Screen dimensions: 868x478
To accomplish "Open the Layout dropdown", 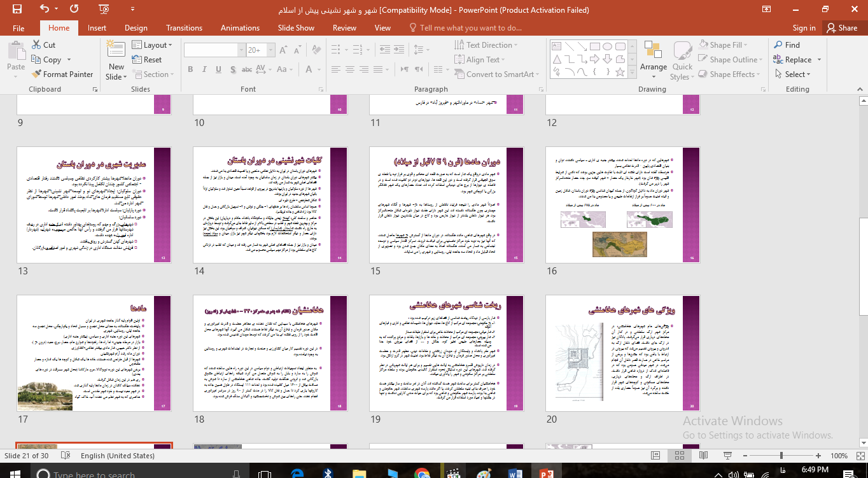I will (x=153, y=45).
